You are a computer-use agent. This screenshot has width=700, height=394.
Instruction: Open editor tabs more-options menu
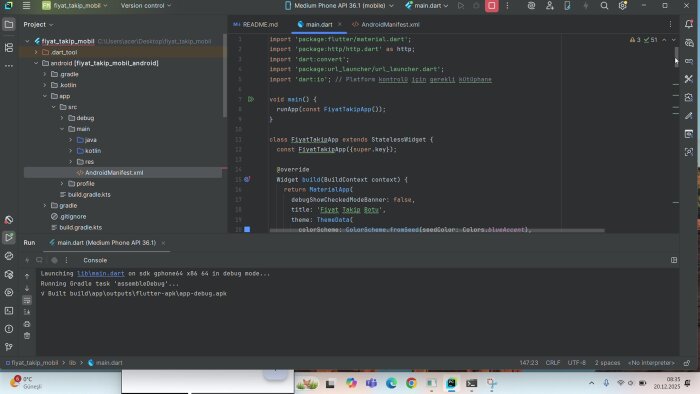click(x=670, y=25)
